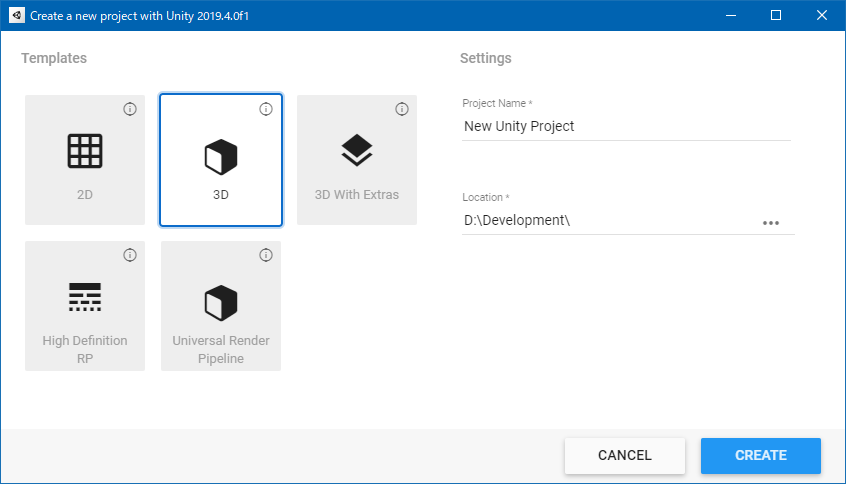846x484 pixels.
Task: Click the High Definition RP icon
Action: coord(85,296)
